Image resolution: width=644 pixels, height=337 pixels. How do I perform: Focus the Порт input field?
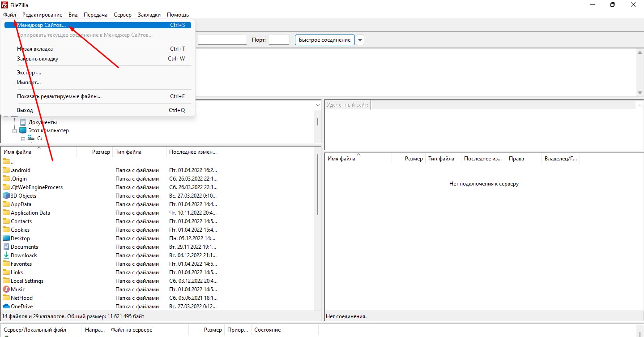pos(279,40)
